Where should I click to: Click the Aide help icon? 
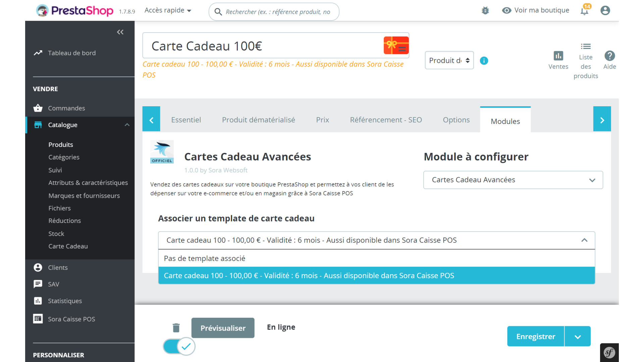click(609, 56)
